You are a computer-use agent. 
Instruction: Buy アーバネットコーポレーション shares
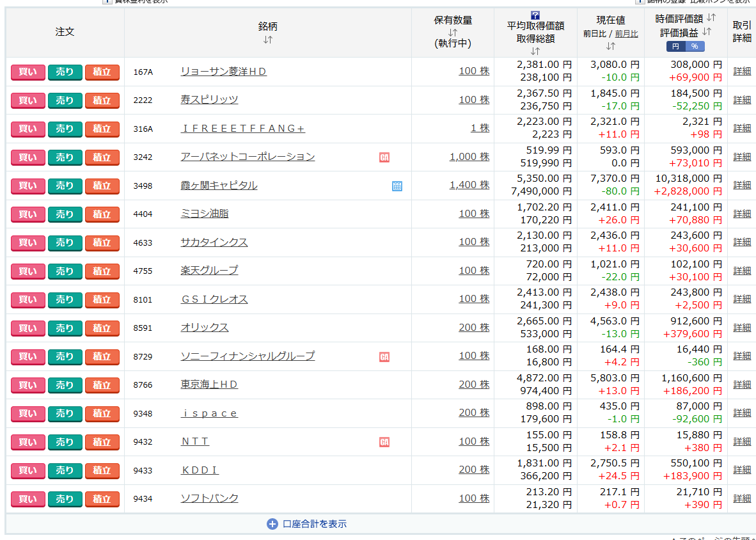28,157
